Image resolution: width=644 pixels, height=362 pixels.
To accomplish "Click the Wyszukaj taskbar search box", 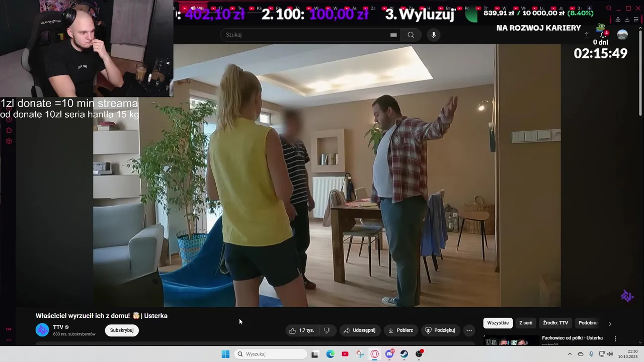I will tap(271, 354).
